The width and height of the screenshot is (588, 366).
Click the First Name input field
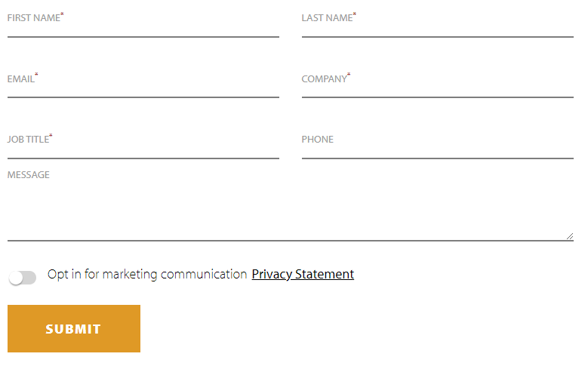click(x=143, y=27)
